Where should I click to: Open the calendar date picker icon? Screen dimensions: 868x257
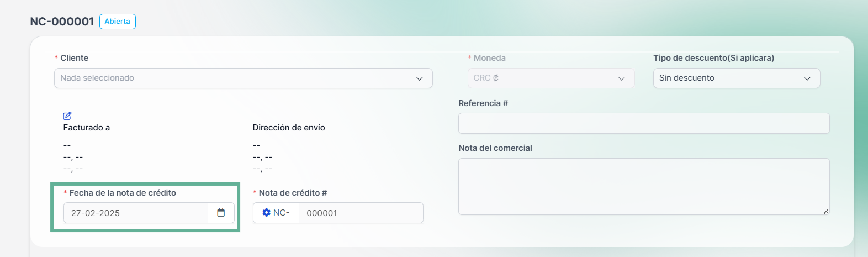pos(221,213)
